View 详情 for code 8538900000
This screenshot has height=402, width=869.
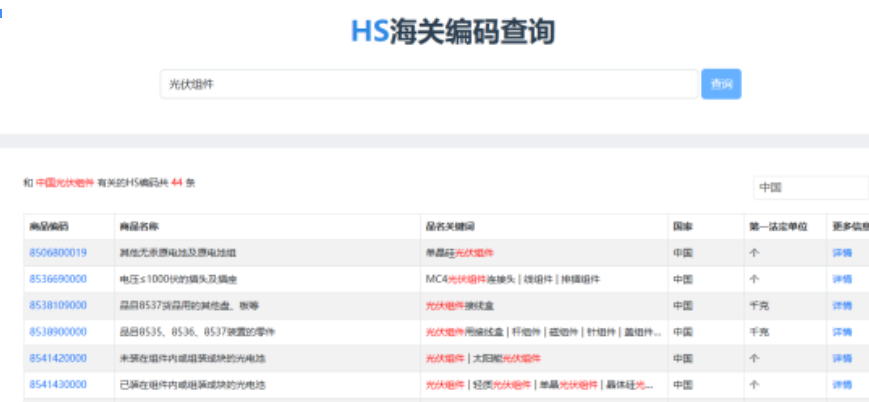tap(842, 331)
